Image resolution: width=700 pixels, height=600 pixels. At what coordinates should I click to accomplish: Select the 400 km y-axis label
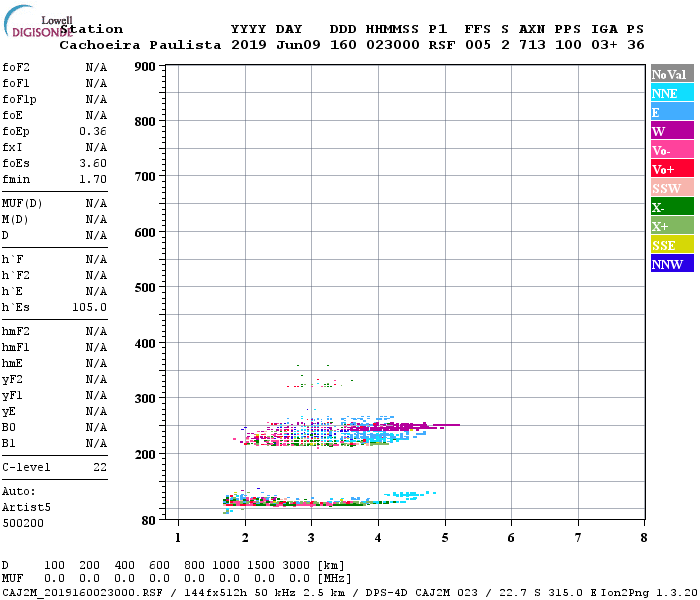tap(145, 343)
